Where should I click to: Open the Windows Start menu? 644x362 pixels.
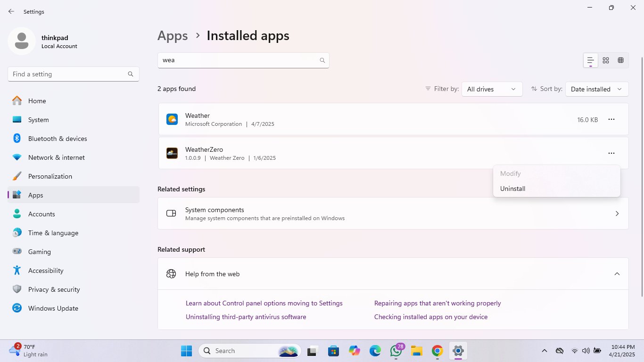click(x=187, y=351)
